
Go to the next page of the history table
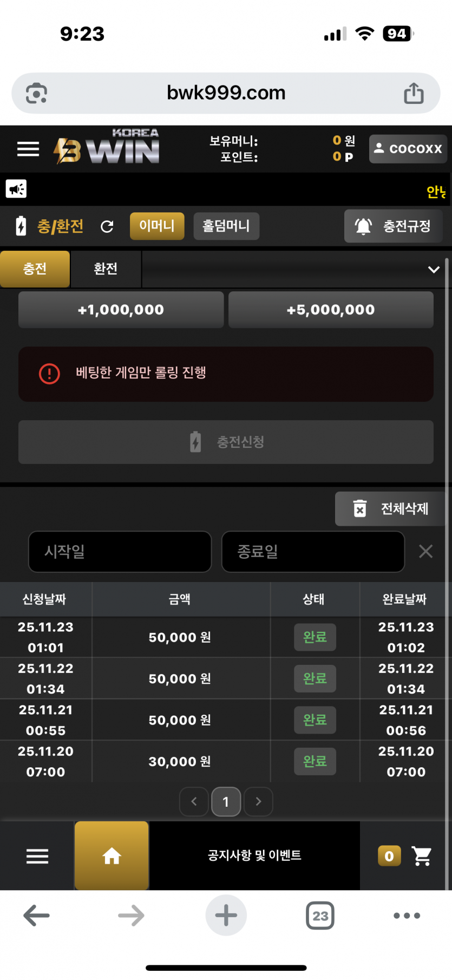[x=258, y=801]
